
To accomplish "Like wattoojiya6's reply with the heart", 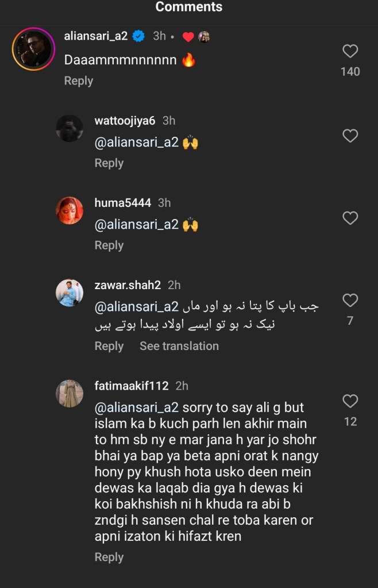I will (x=350, y=136).
